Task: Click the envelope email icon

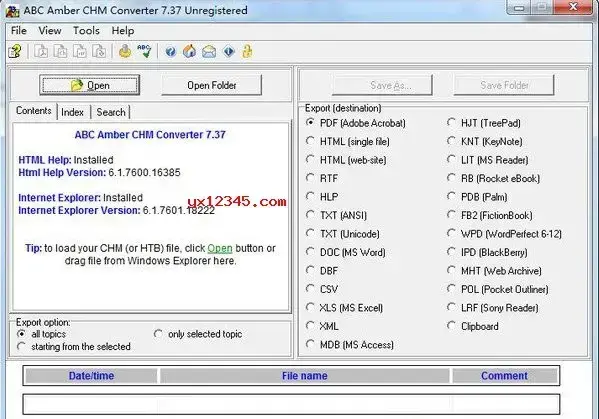Action: pyautogui.click(x=209, y=52)
